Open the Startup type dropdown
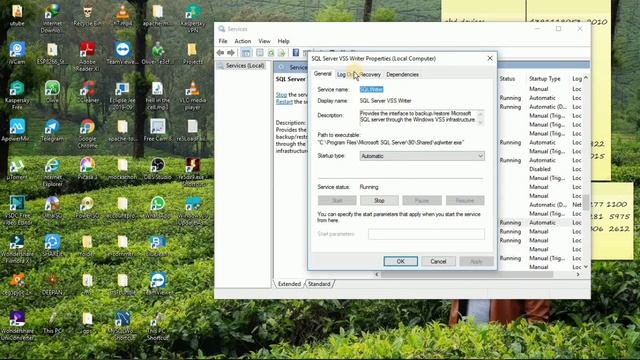Screen dimensions: 640x360 [x=422, y=156]
